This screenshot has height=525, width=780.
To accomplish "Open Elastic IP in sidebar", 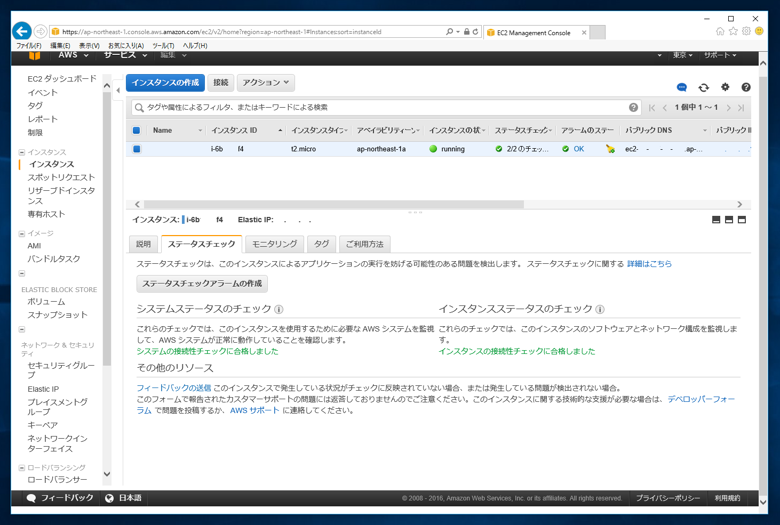I will pos(43,389).
